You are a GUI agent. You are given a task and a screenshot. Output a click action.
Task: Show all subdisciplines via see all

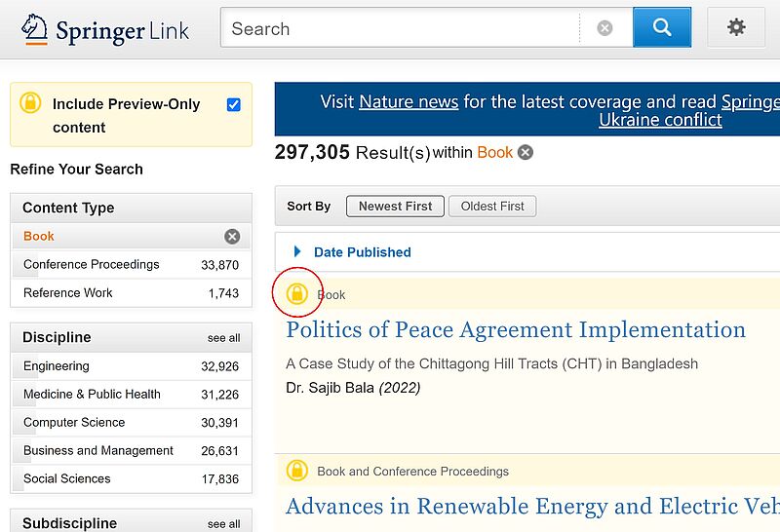tap(224, 524)
